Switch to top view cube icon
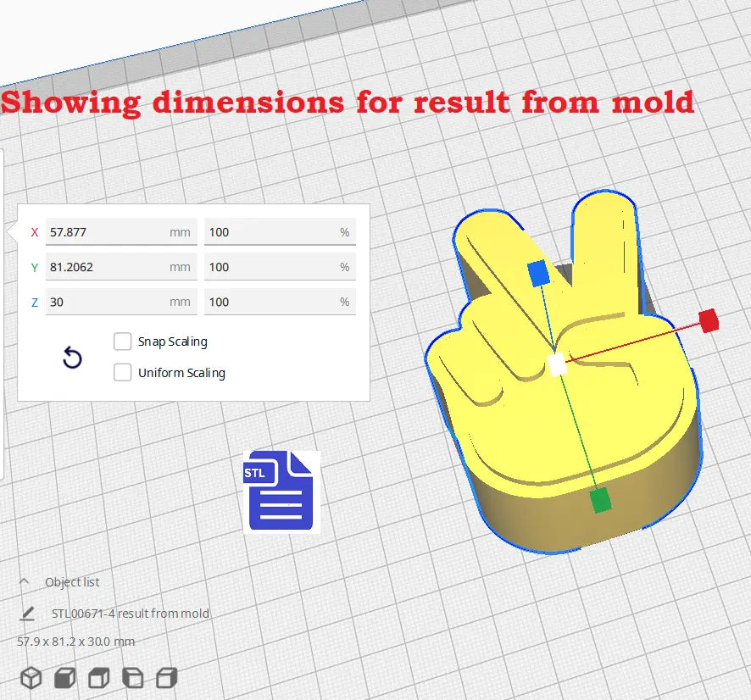This screenshot has width=751, height=700. click(99, 678)
